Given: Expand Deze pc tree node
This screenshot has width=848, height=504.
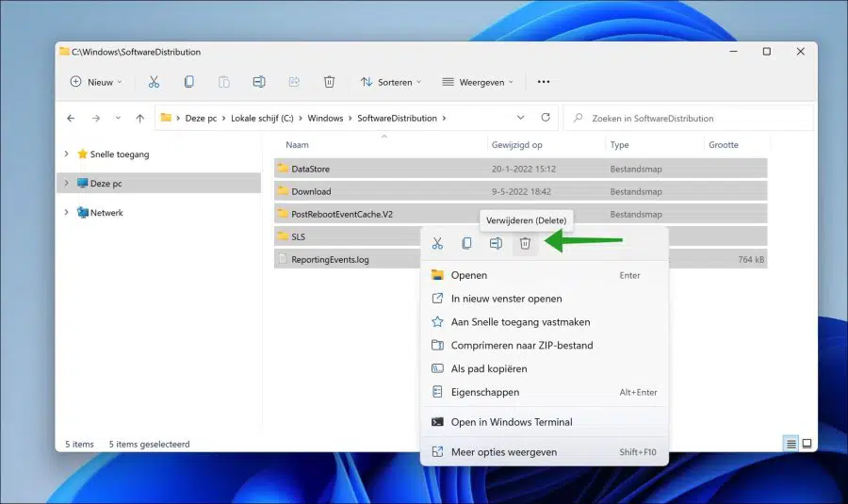Looking at the screenshot, I should pyautogui.click(x=67, y=184).
